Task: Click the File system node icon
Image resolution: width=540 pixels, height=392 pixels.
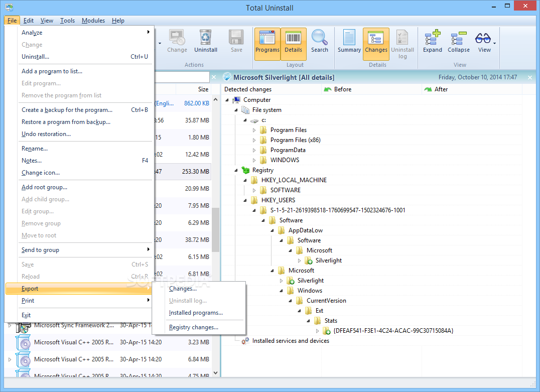Action: (x=245, y=110)
